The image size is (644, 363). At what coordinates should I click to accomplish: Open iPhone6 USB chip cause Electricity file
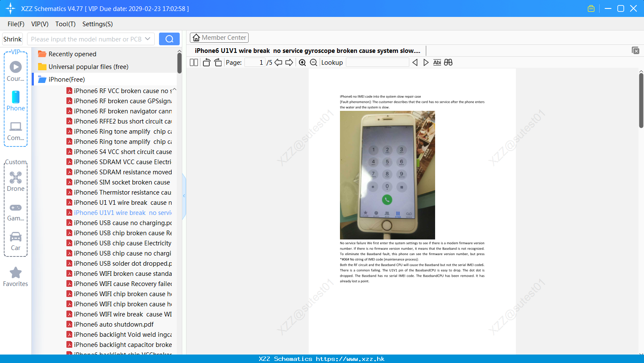tap(119, 243)
